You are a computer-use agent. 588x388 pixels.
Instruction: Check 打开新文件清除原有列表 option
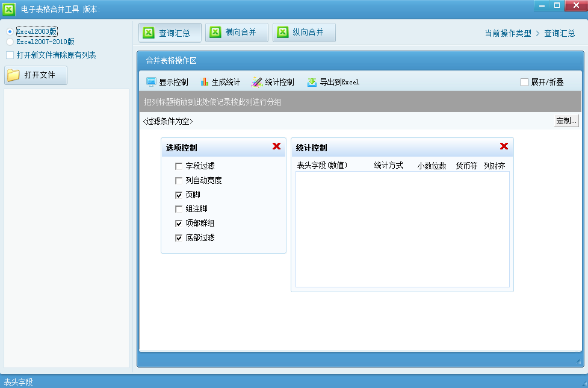coord(10,55)
